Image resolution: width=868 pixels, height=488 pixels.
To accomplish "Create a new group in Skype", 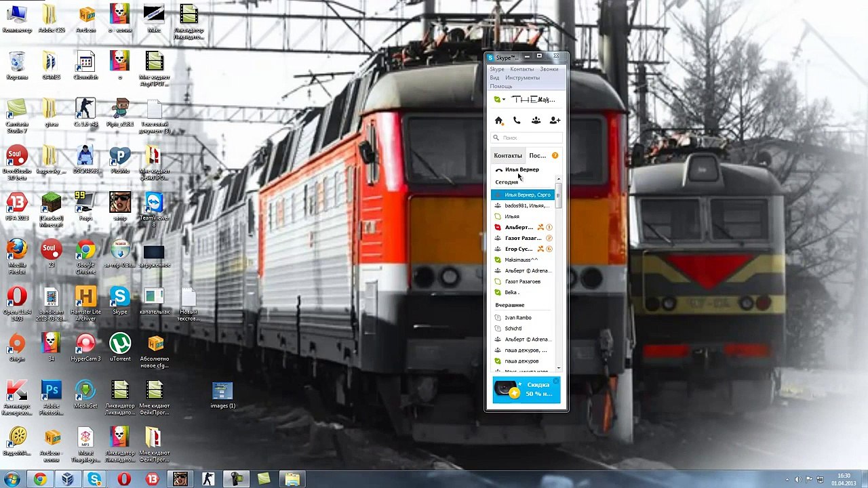I will click(x=536, y=121).
